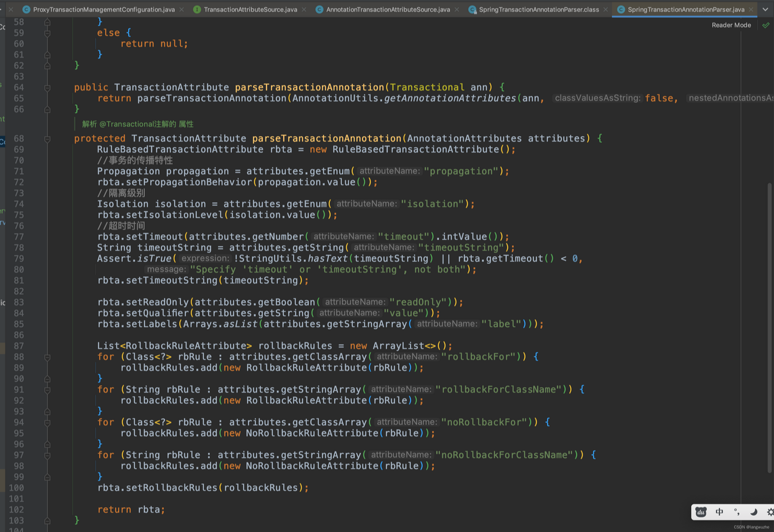This screenshot has height=532, width=774.
Task: Click the "return null;" statement on line 60
Action: pos(154,44)
